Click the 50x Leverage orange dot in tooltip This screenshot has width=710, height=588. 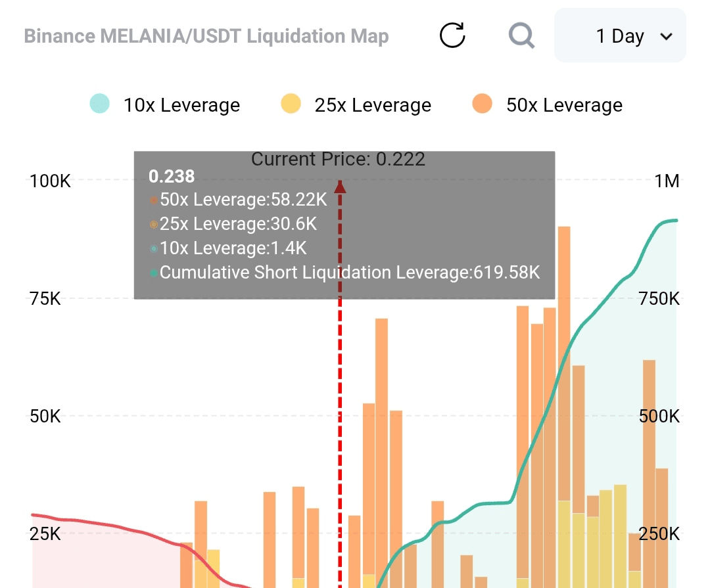153,200
